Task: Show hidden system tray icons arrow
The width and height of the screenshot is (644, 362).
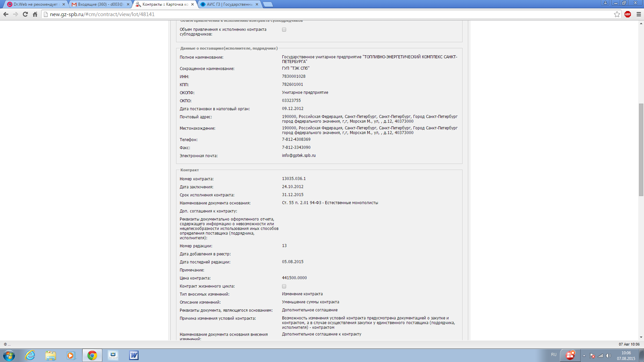Action: pyautogui.click(x=584, y=355)
